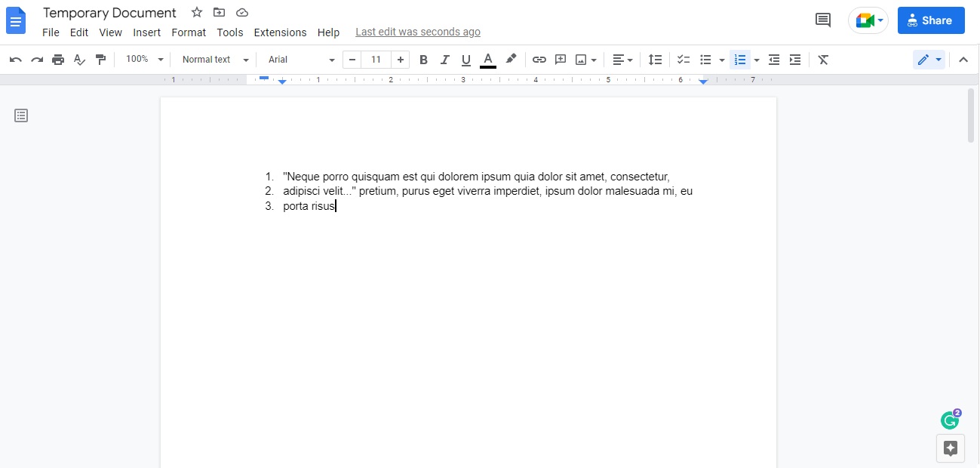Go to Docs home icon

(x=16, y=20)
